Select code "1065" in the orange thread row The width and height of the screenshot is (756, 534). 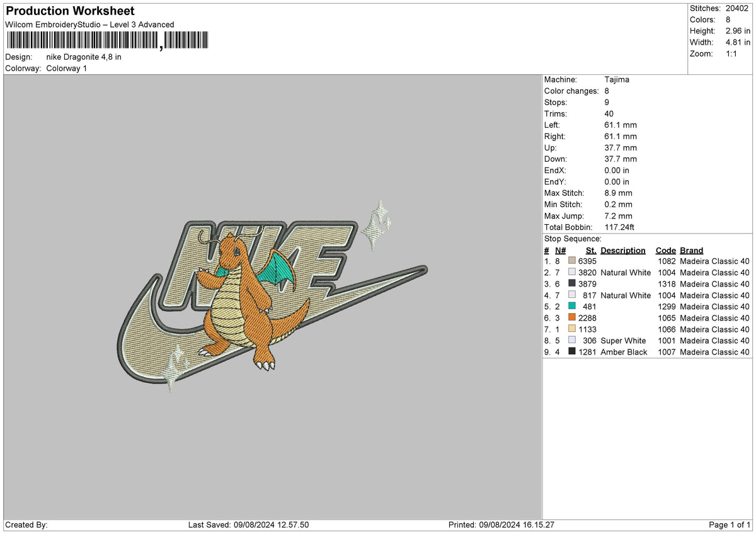coord(667,318)
